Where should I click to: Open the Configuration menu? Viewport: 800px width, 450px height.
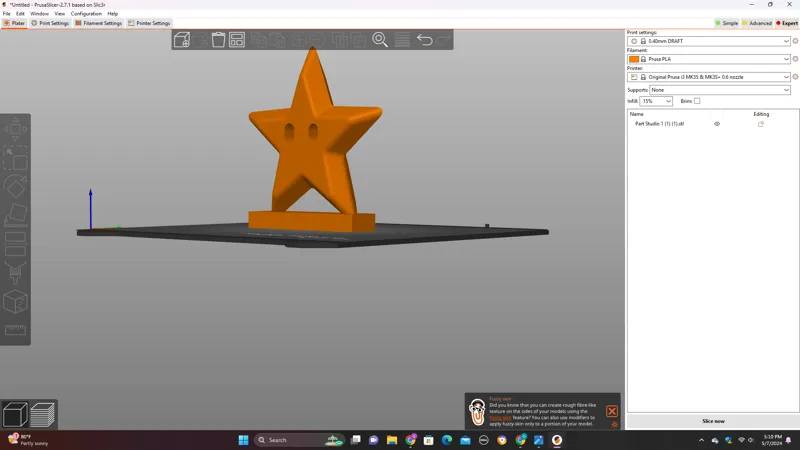86,14
